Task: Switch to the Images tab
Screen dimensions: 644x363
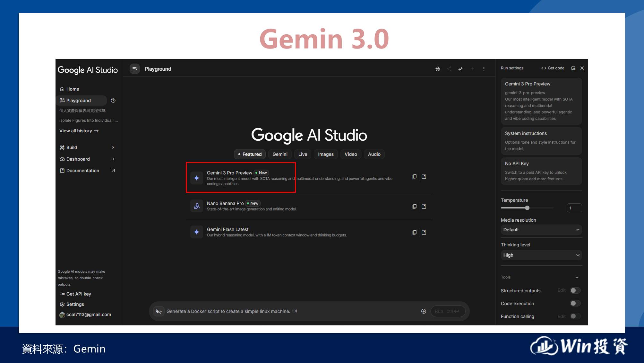Action: (326, 154)
